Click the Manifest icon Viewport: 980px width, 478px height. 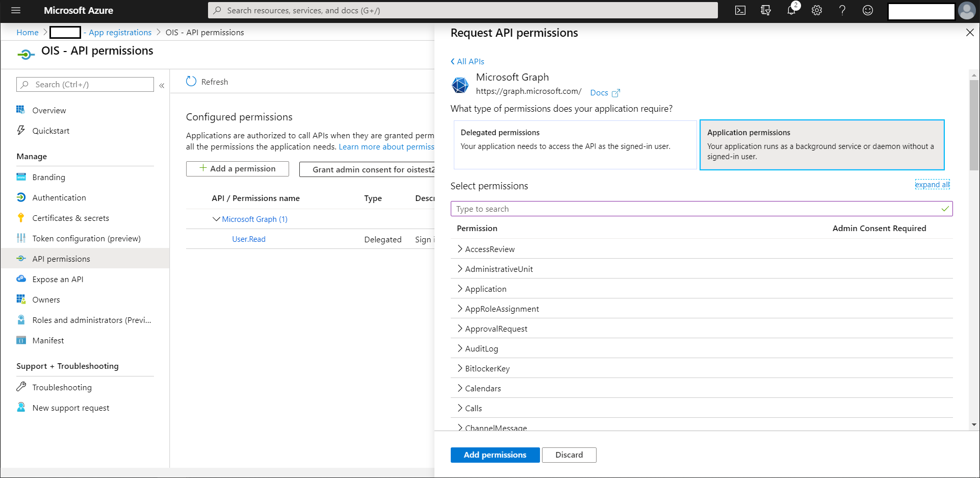click(21, 340)
